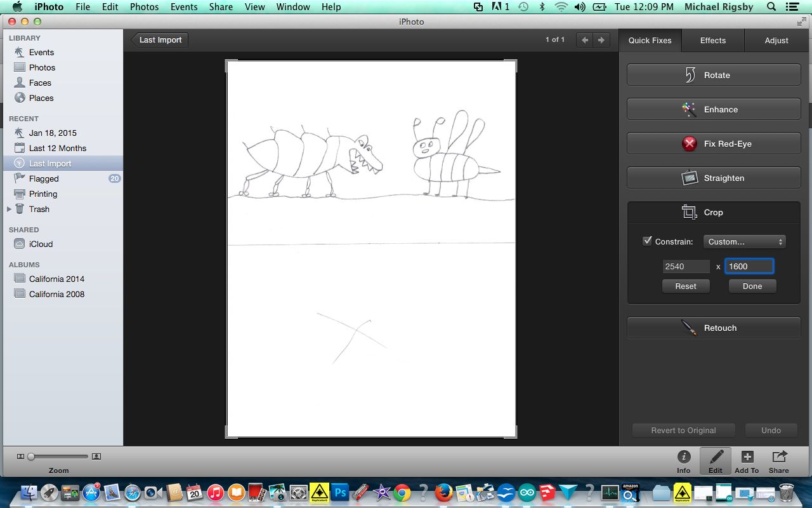Open the Retouch brush tool
This screenshot has width=812, height=508.
pos(714,328)
